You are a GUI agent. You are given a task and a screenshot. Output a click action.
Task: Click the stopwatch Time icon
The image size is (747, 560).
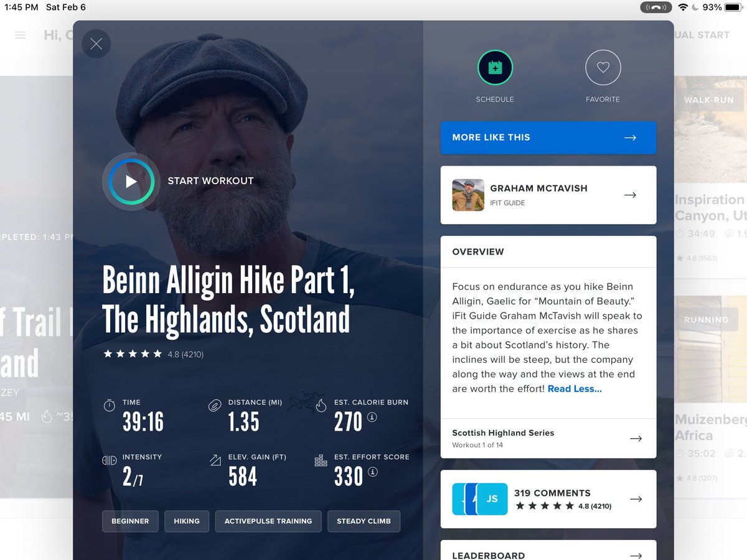[x=109, y=406]
